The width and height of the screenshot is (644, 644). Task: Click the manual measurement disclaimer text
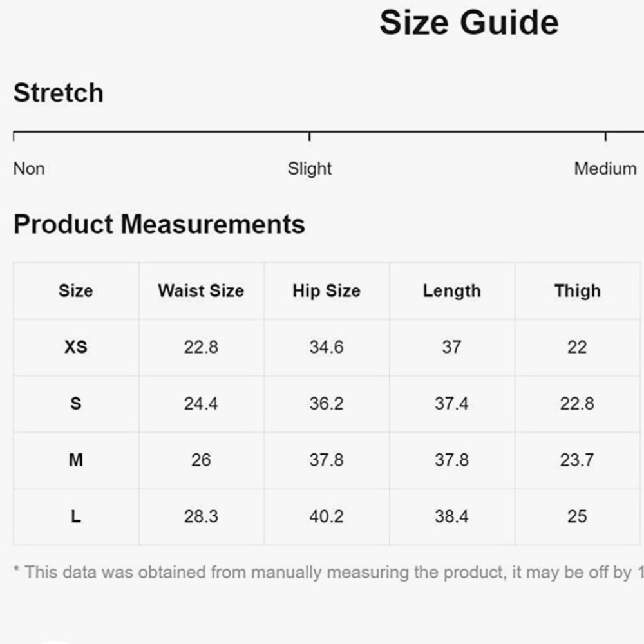(328, 573)
